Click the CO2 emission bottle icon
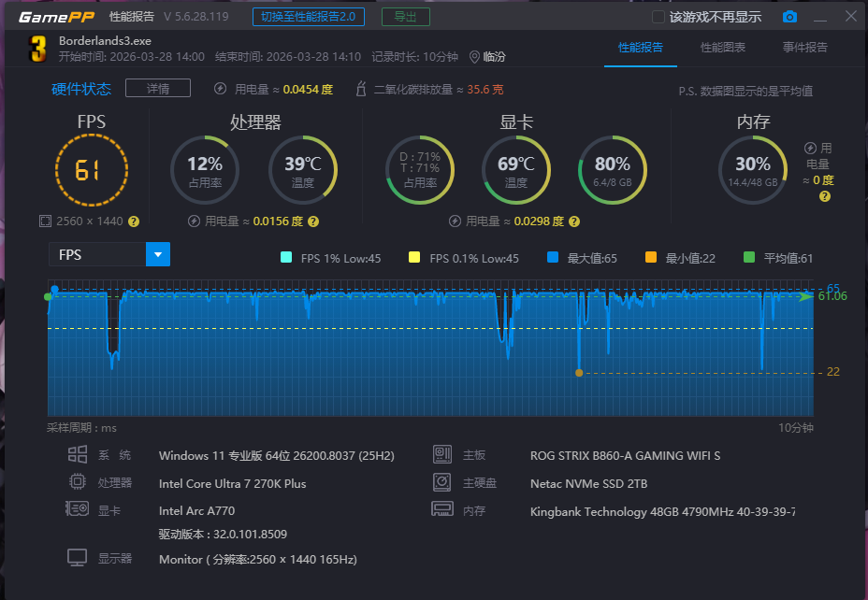 (x=361, y=89)
